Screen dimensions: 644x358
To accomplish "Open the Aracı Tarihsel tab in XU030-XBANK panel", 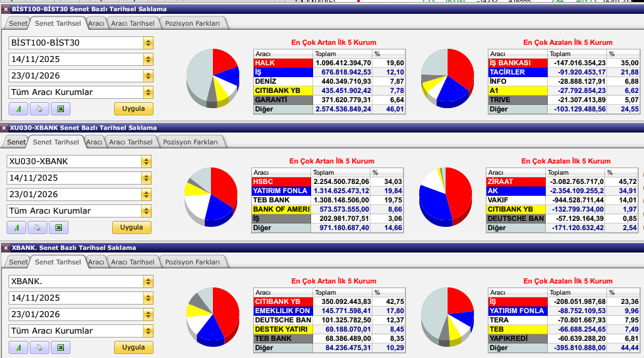I will [x=131, y=142].
